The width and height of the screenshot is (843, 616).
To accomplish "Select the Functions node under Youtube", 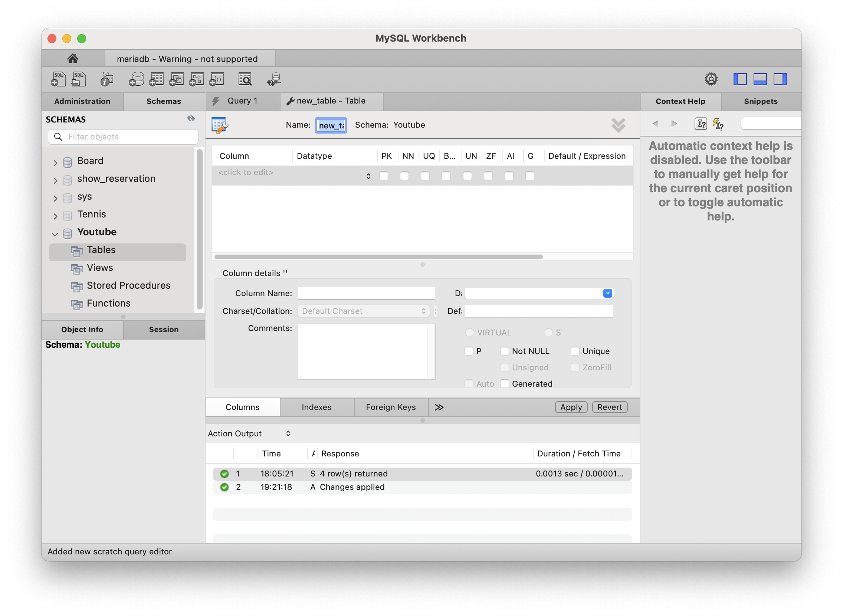I will point(108,303).
